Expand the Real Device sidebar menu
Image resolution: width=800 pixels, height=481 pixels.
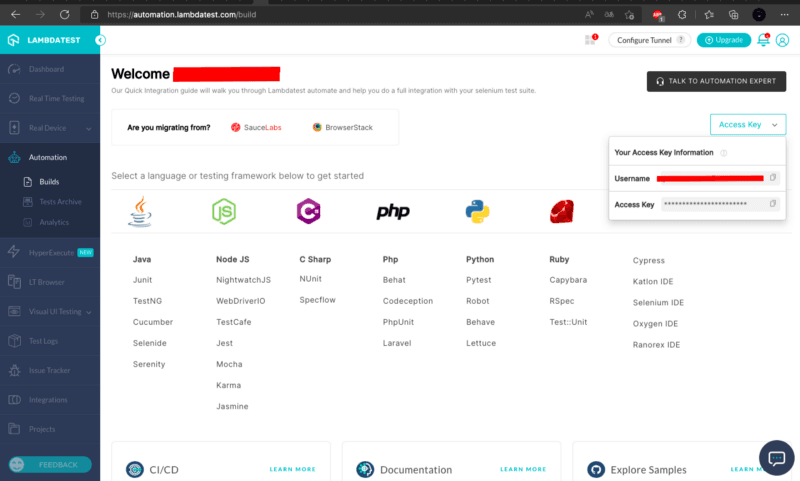(x=49, y=128)
